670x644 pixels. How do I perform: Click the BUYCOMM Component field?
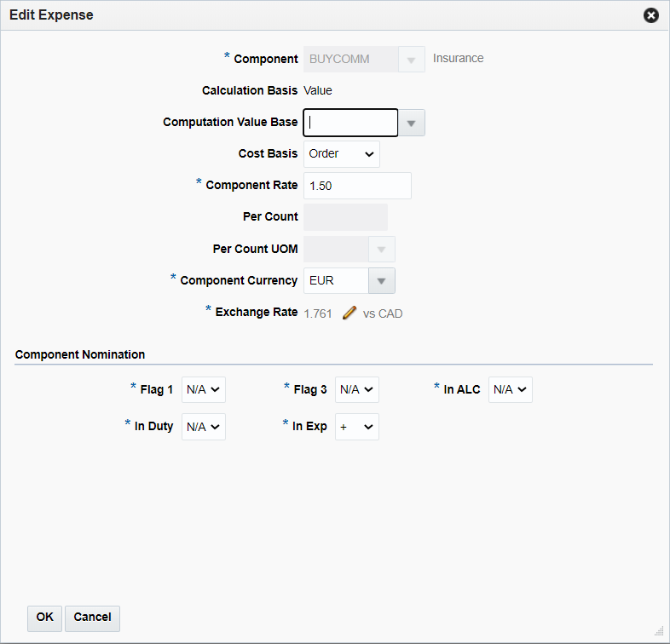click(351, 60)
